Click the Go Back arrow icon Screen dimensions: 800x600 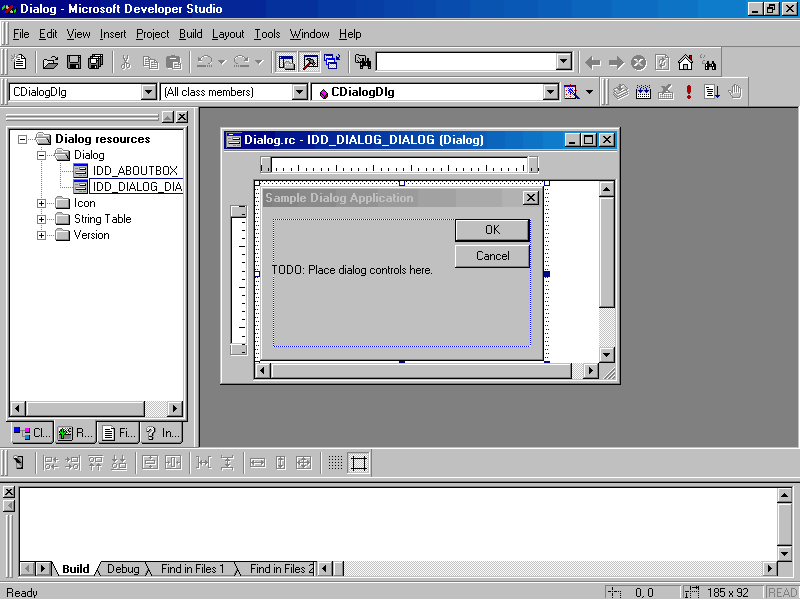(592, 63)
